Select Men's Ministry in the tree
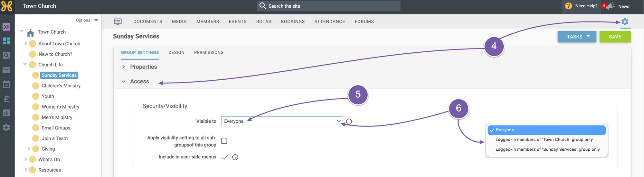 (57, 117)
